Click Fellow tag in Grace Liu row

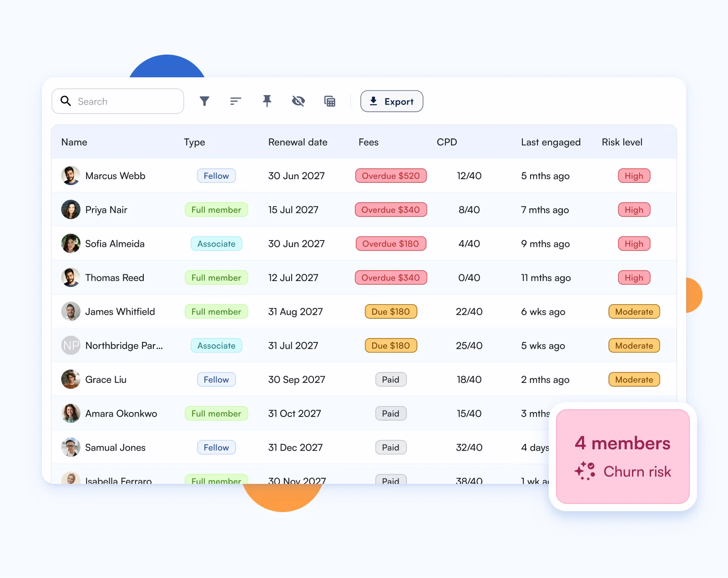pos(216,379)
